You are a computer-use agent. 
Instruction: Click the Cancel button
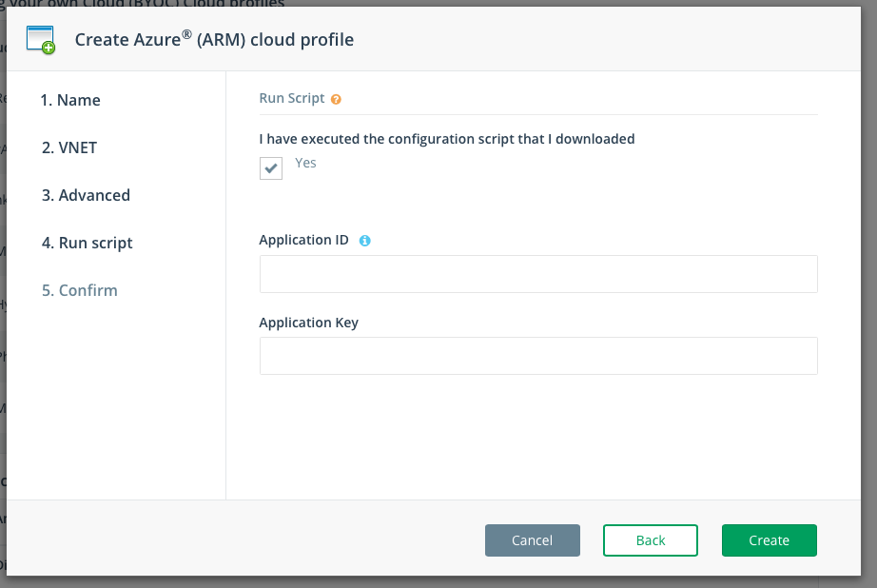533,540
